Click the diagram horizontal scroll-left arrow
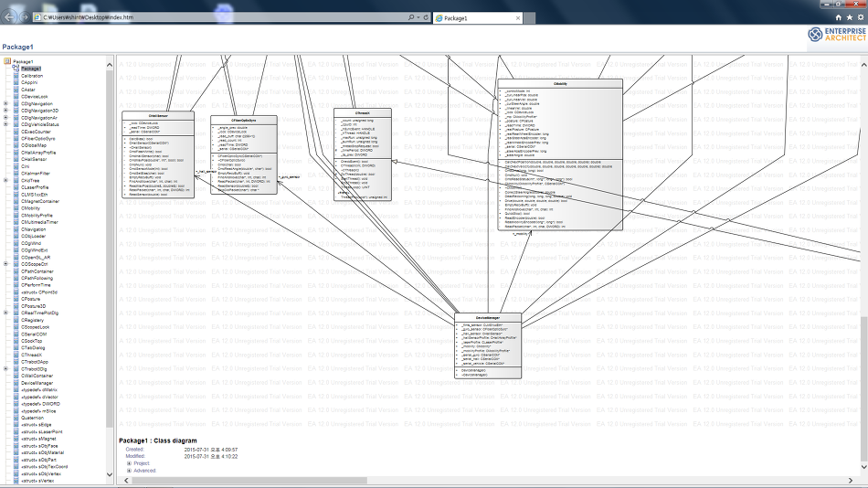868x488 pixels. click(x=126, y=481)
